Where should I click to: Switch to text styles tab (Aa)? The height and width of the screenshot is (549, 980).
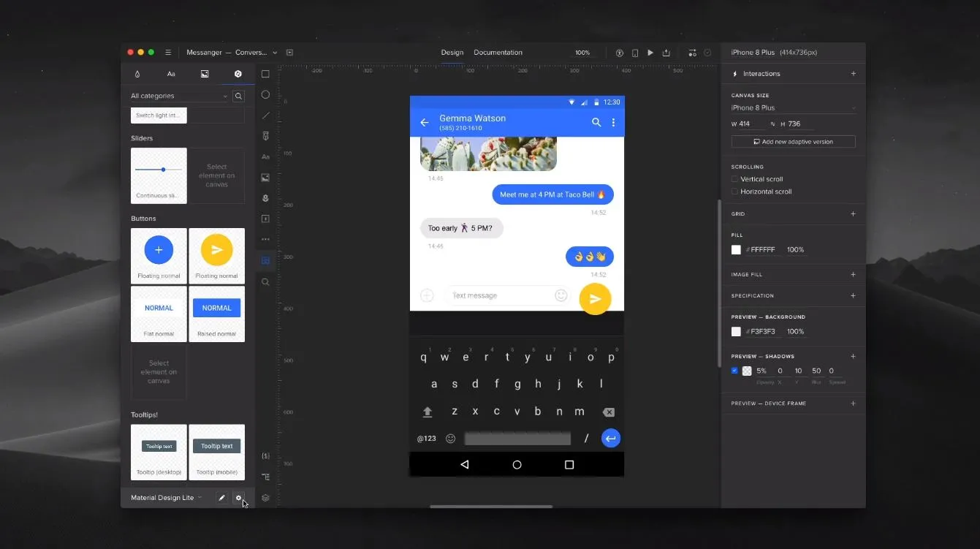171,74
